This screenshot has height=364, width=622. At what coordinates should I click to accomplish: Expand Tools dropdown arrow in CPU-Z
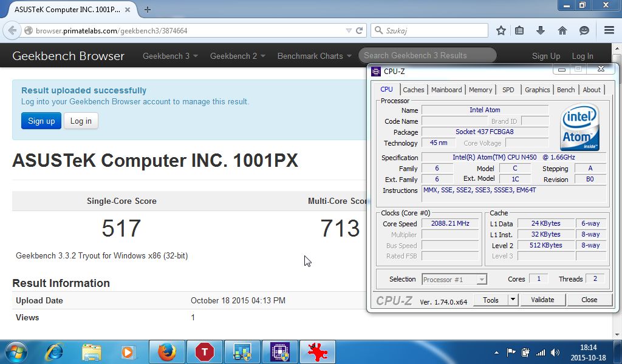[x=513, y=300]
